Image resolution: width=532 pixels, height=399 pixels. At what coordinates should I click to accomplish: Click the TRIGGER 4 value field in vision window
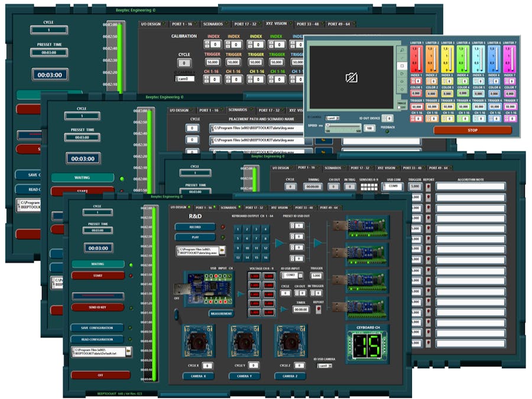click(x=463, y=106)
